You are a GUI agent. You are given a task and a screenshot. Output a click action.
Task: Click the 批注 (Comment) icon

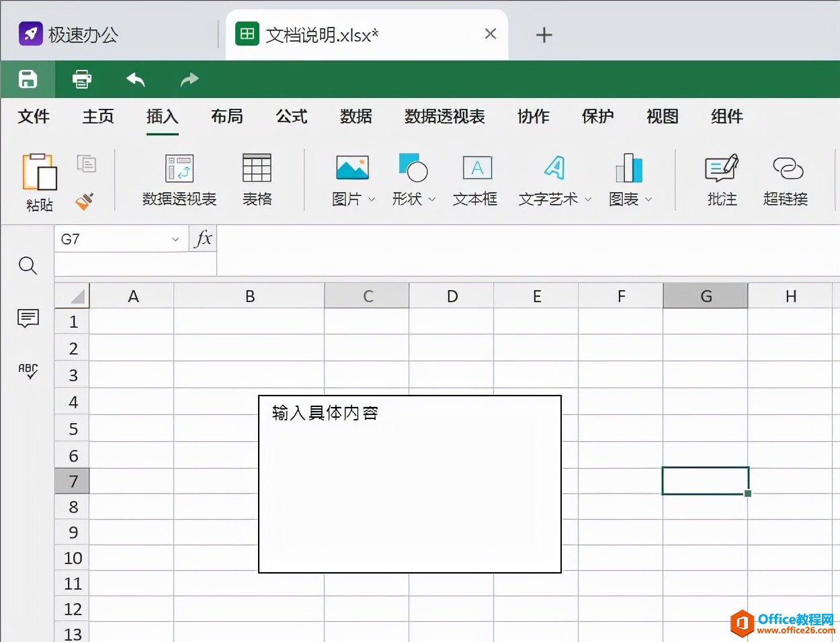pyautogui.click(x=721, y=178)
